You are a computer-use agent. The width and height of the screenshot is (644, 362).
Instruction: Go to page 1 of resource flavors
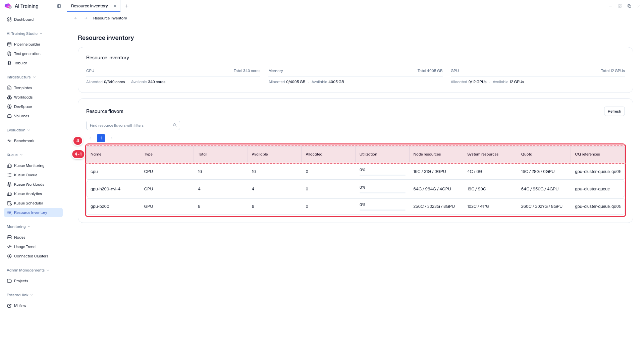point(101,138)
